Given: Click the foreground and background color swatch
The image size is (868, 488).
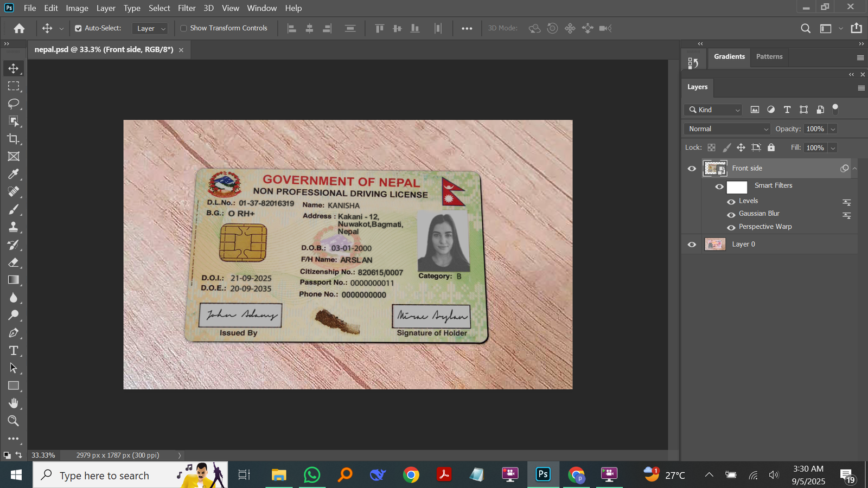Looking at the screenshot, I should [7, 455].
